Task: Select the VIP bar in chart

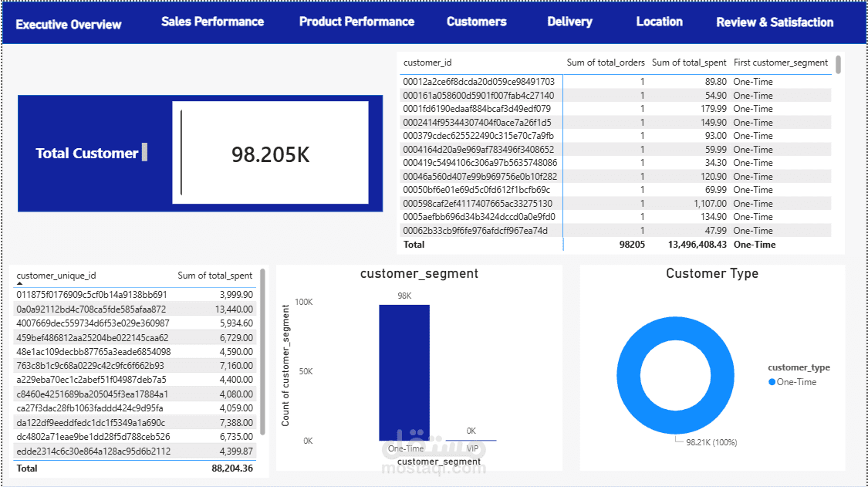Action: (471, 440)
